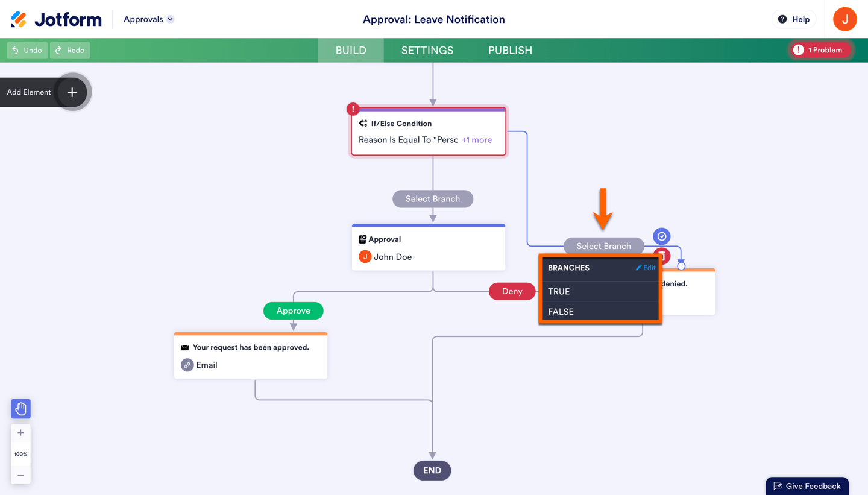Open the left Select Branch dropdown
Image resolution: width=868 pixels, height=495 pixels.
[433, 199]
